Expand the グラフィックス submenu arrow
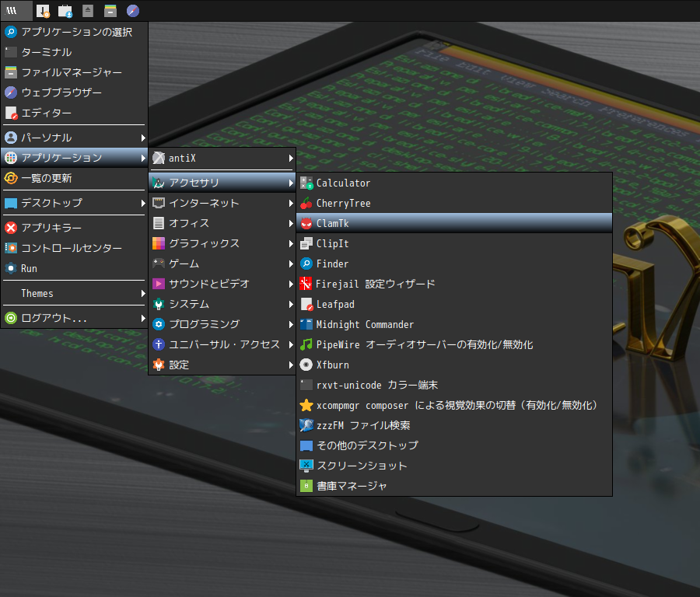Viewport: 700px width, 597px height. [291, 243]
